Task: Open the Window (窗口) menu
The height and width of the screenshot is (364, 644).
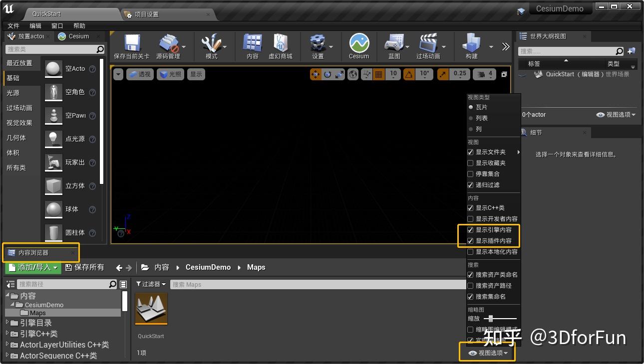Action: point(57,26)
